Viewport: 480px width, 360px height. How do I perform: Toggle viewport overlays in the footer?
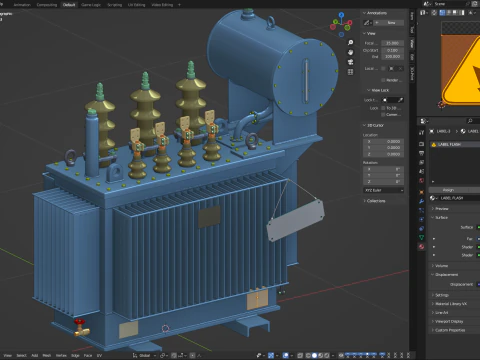pos(286,355)
